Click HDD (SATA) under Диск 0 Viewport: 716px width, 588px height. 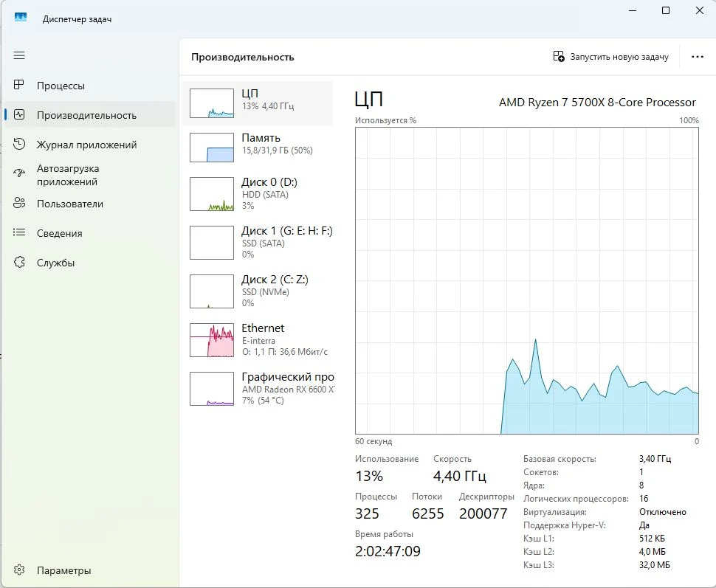(265, 195)
